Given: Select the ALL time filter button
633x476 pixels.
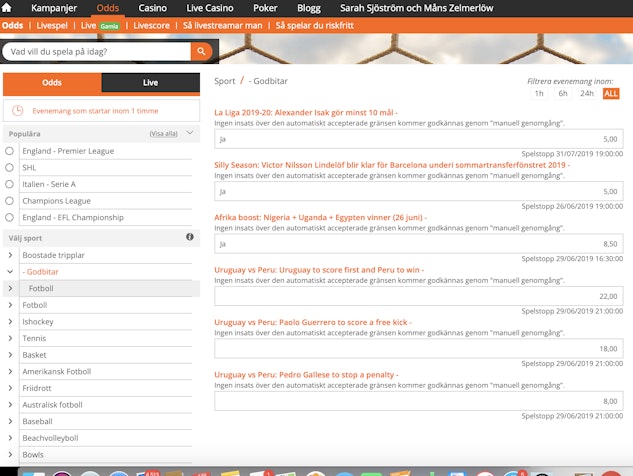Looking at the screenshot, I should tap(611, 93).
